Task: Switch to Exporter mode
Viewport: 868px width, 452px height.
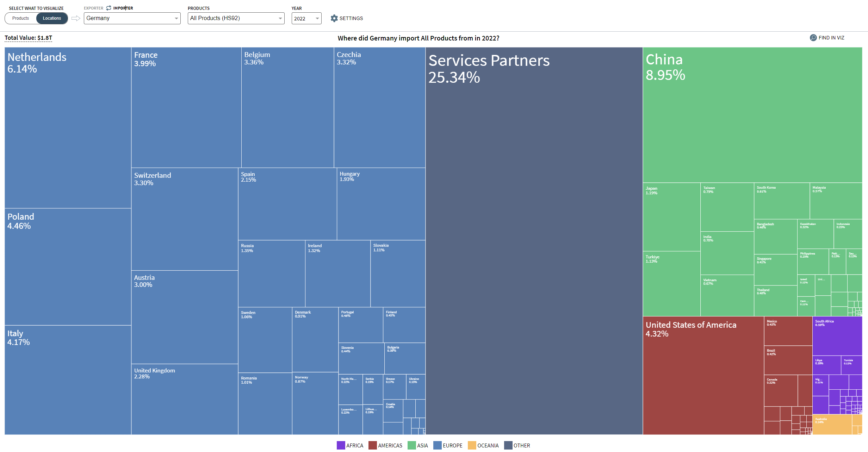Action: click(93, 8)
